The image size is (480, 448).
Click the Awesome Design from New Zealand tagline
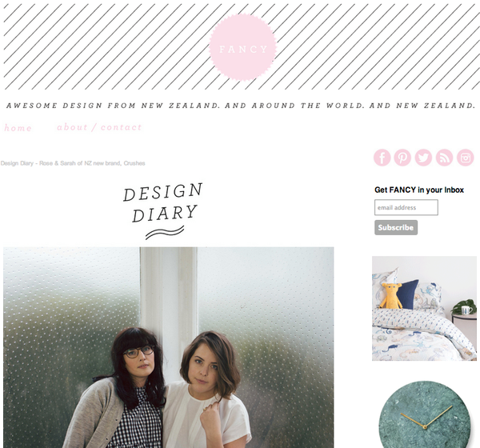point(241,106)
